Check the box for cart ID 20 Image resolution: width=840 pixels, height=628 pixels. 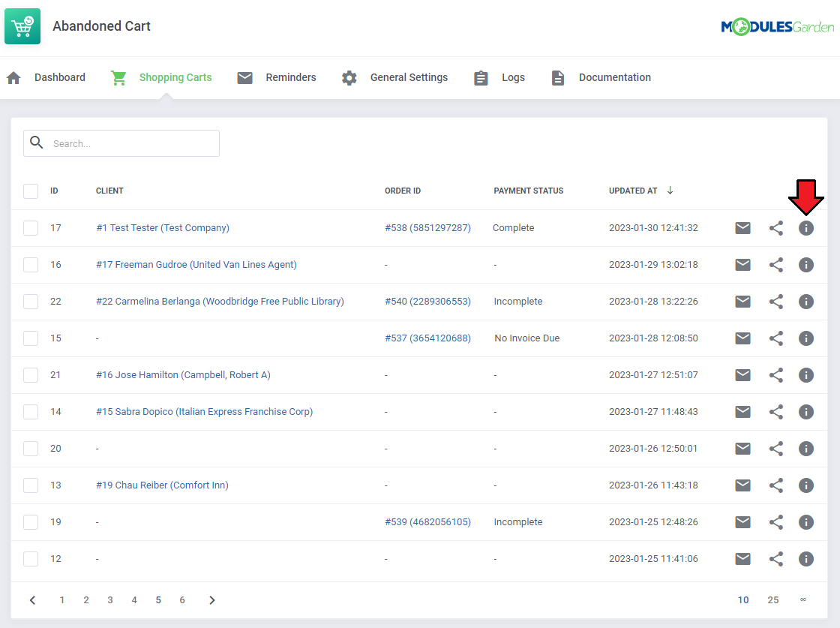coord(31,448)
